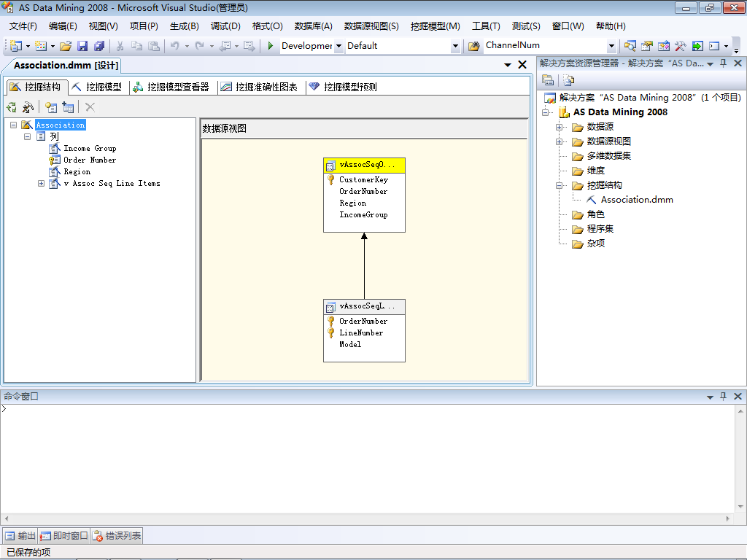The height and width of the screenshot is (560, 747).
Task: Click the Paste clipboard icon
Action: pyautogui.click(x=153, y=46)
